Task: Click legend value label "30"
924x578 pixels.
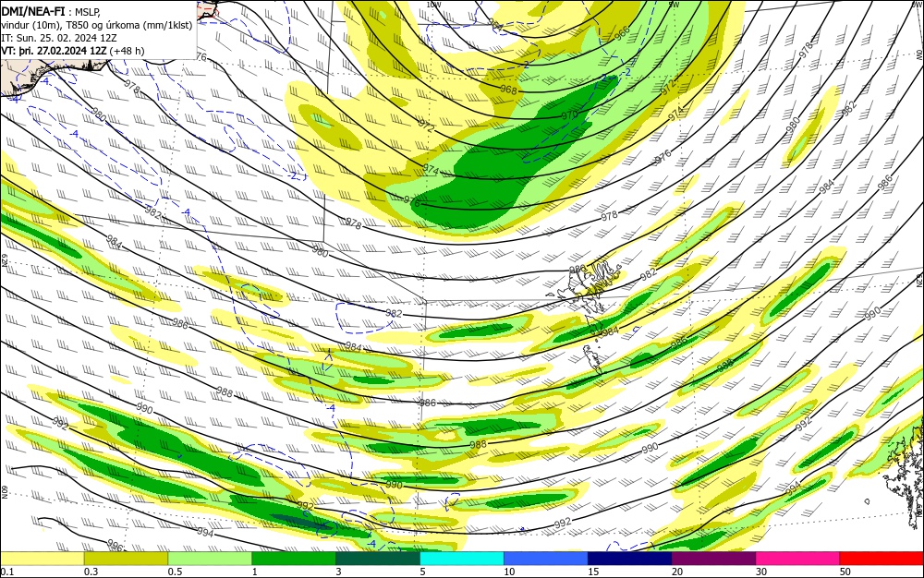Action: (x=761, y=572)
